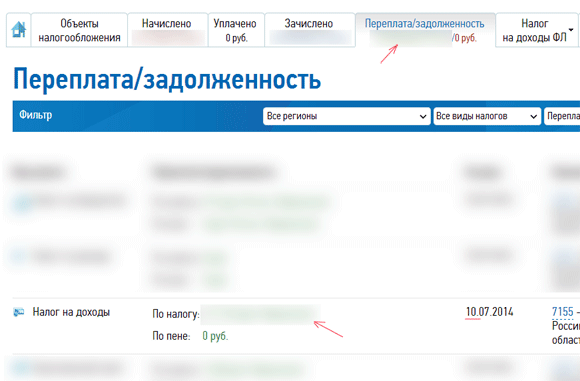Open the Начислено tab
Viewport: 580px width, 381px height.
(168, 30)
